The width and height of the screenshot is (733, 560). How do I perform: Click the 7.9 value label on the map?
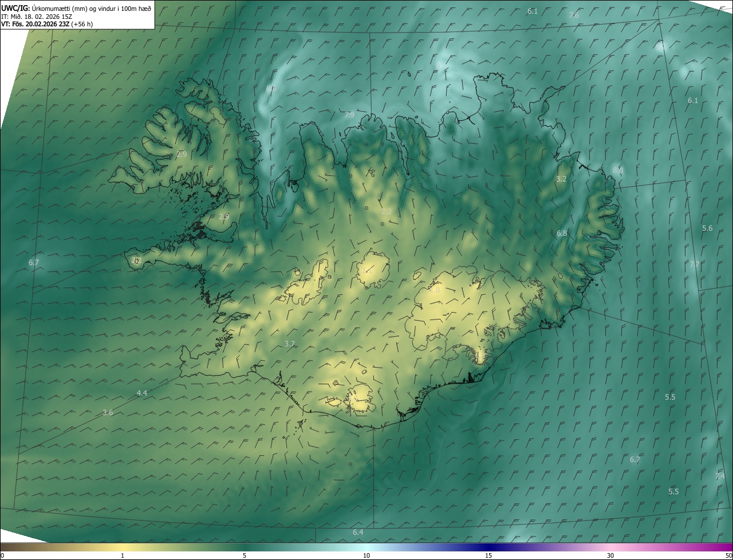tap(349, 115)
